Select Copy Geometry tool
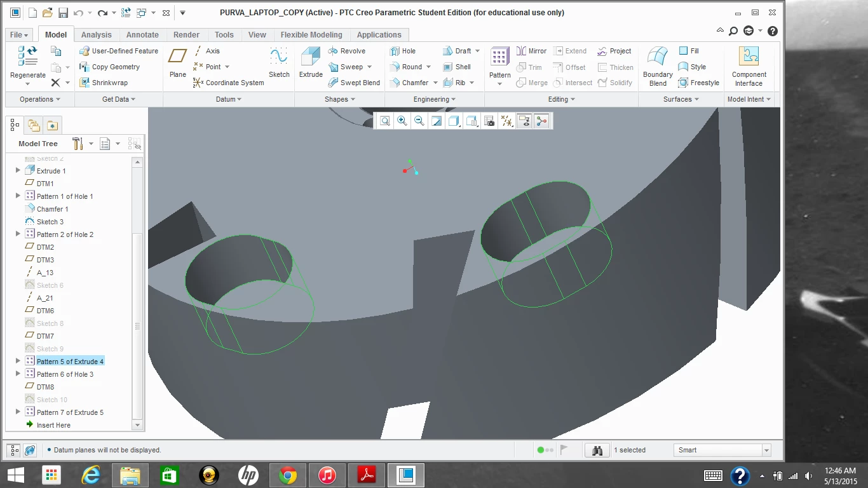868x488 pixels. tap(109, 67)
